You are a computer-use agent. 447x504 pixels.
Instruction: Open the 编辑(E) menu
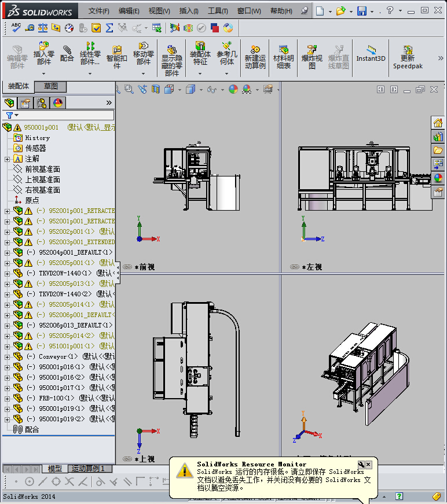pyautogui.click(x=129, y=11)
